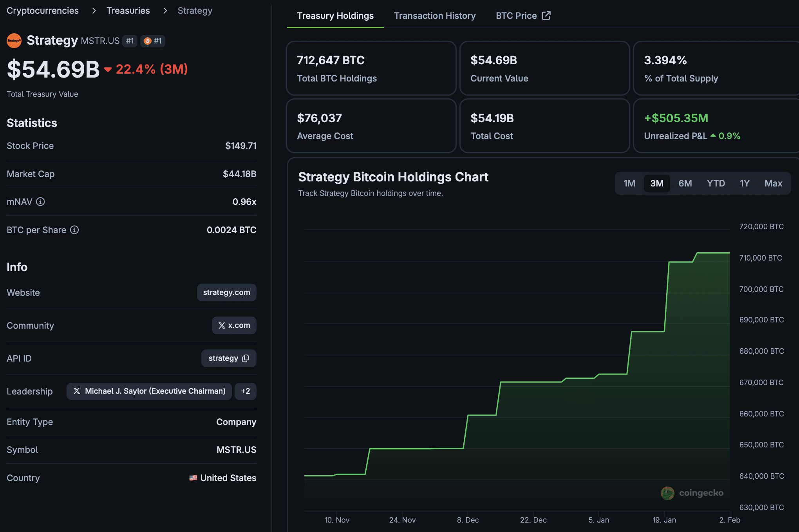Viewport: 799px width, 532px height.
Task: Click the 670,000 BTC axis label
Action: pos(761,382)
